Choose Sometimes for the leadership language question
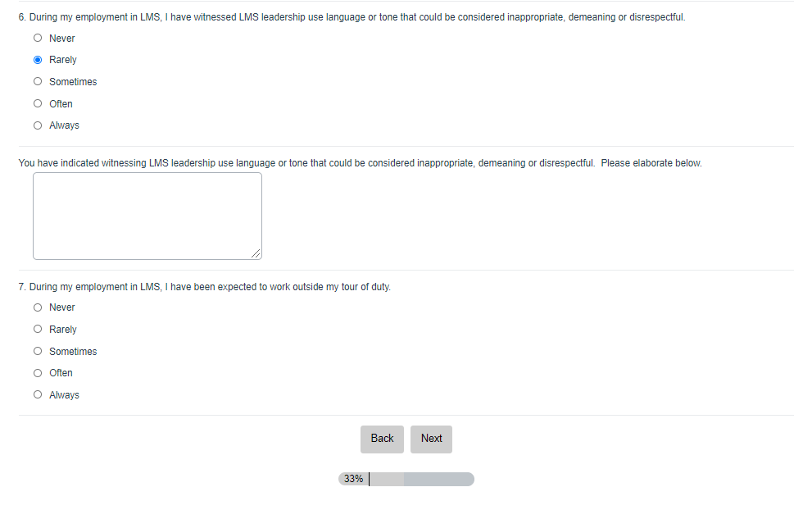 click(x=38, y=82)
